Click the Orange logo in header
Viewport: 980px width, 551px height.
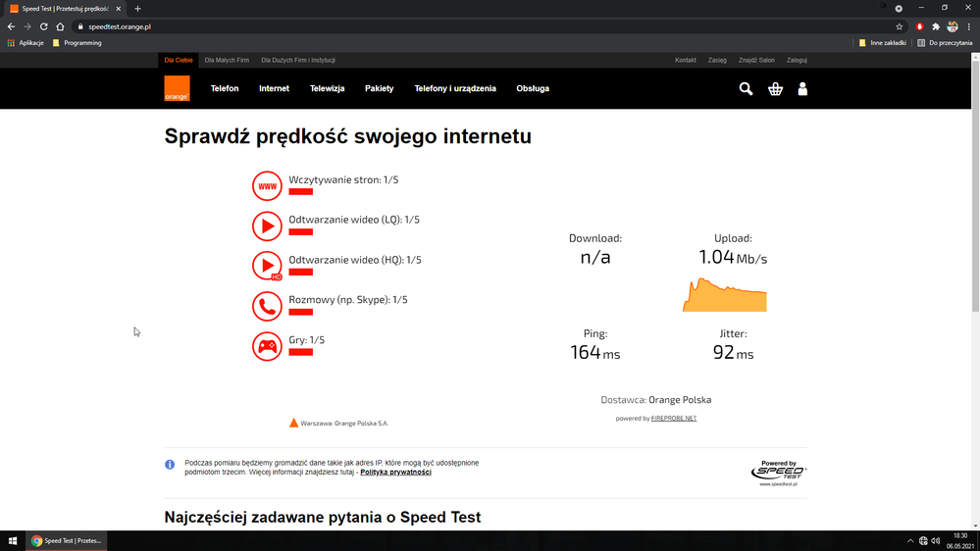coord(177,88)
